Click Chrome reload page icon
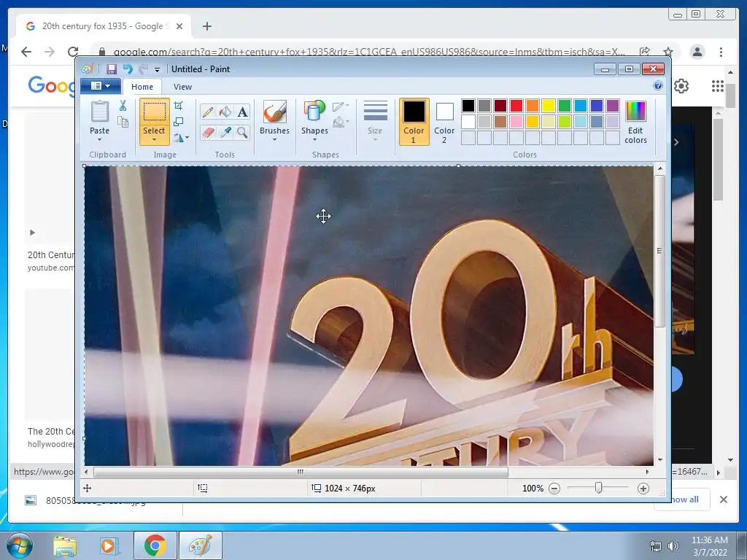Screen dimensions: 747x560 pyautogui.click(x=73, y=52)
